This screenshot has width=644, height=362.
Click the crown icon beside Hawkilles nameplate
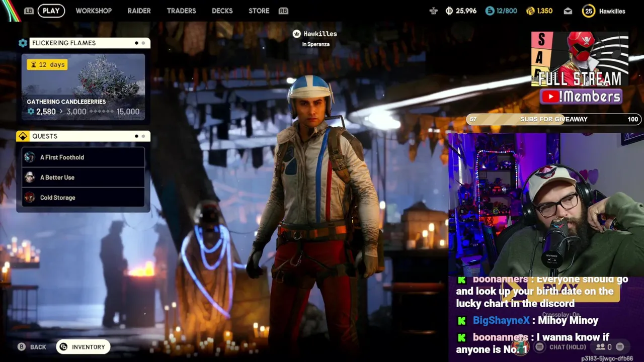pos(297,34)
